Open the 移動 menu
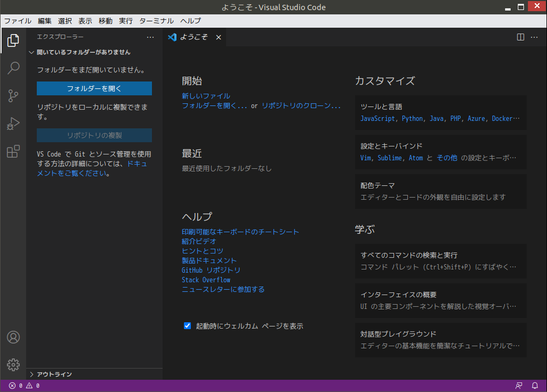 tap(106, 21)
